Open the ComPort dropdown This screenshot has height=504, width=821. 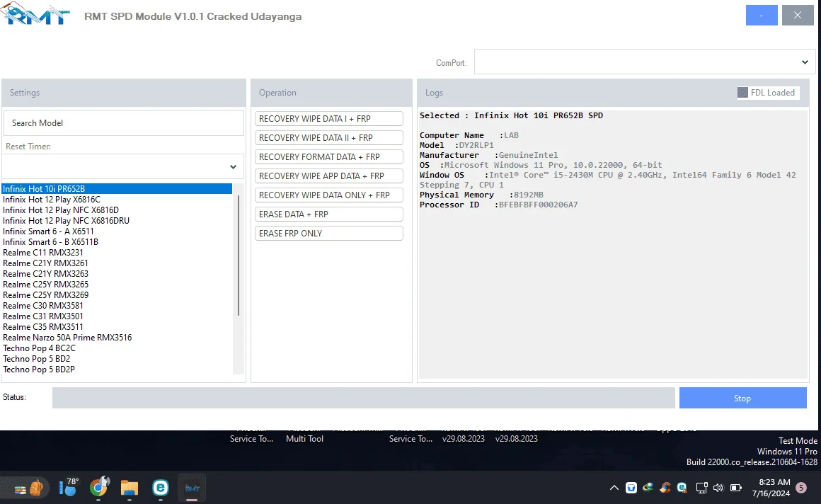coord(645,62)
